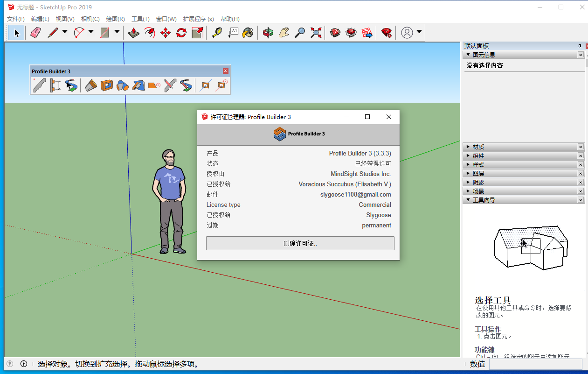The width and height of the screenshot is (588, 374).
Task: Activate the Paint Bucket tool
Action: click(249, 33)
